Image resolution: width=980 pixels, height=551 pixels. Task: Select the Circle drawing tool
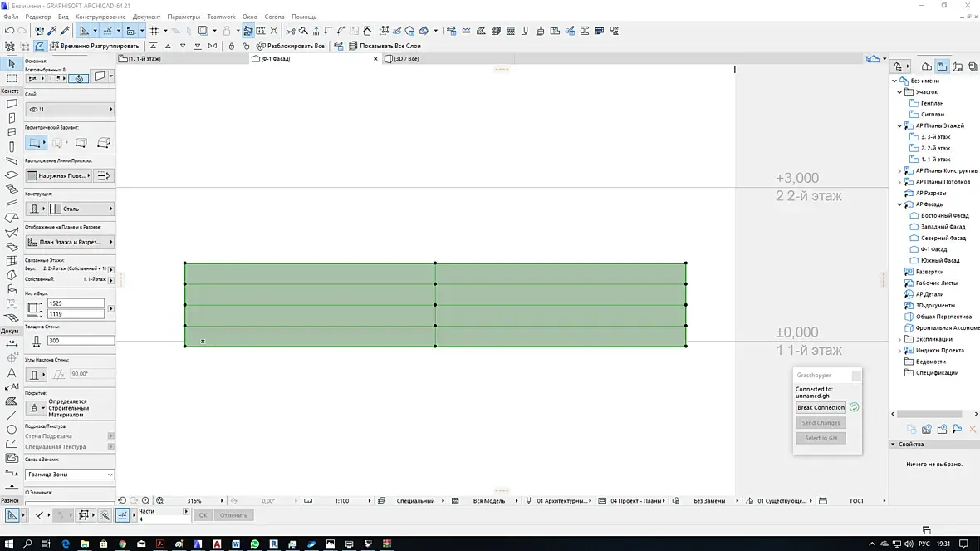point(12,430)
